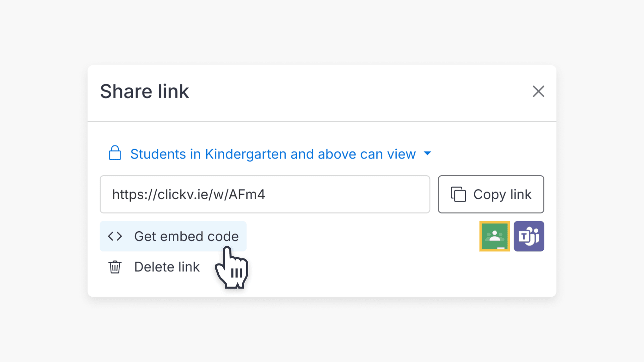Share the link via Microsoft Teams

pos(529,236)
